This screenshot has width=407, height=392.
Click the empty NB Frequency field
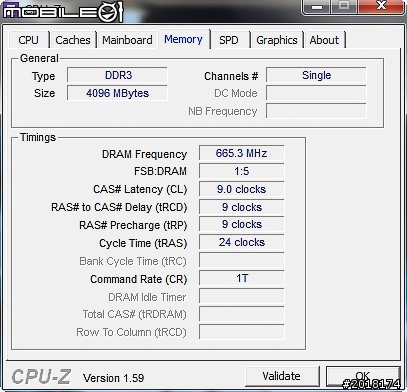[x=316, y=111]
